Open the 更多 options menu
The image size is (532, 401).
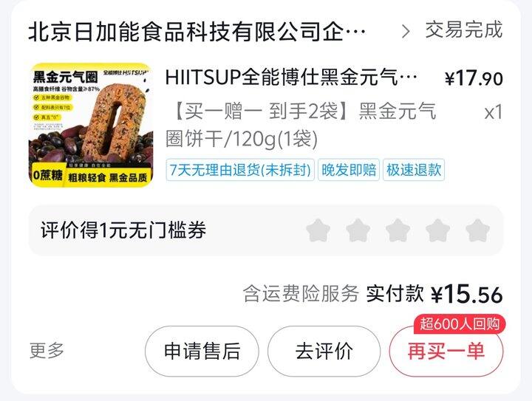[47, 351]
